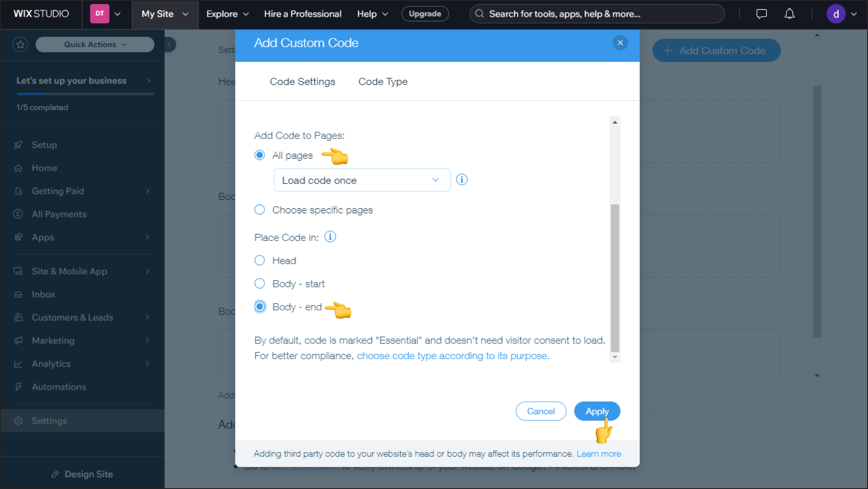Image resolution: width=868 pixels, height=489 pixels.
Task: Select the Body - end placement option
Action: pos(260,306)
